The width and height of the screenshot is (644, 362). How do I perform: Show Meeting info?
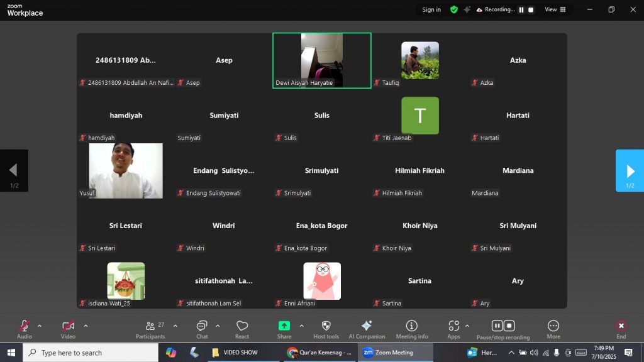pyautogui.click(x=411, y=329)
